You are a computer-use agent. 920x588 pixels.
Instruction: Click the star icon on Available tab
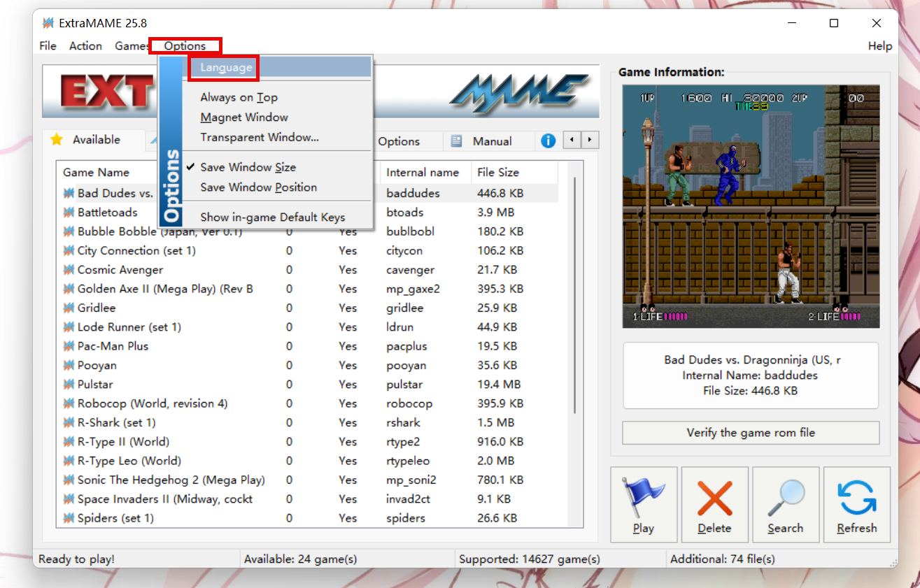(57, 139)
